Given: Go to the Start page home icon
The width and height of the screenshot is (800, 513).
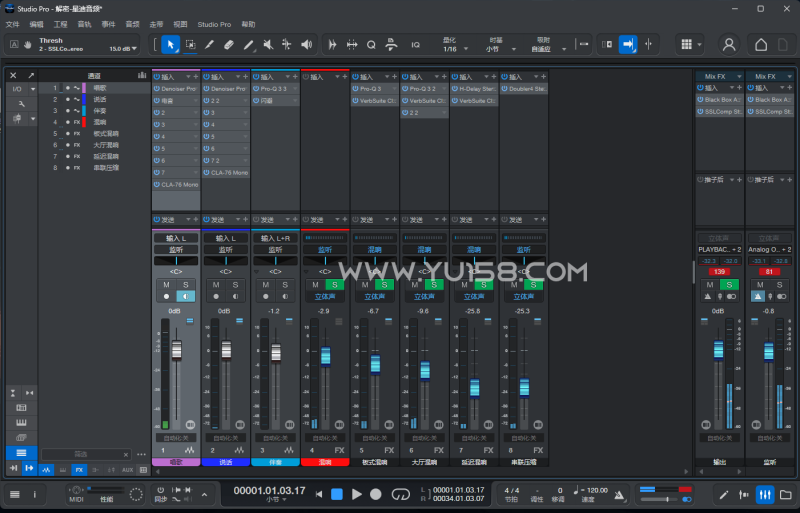Looking at the screenshot, I should click(x=761, y=45).
